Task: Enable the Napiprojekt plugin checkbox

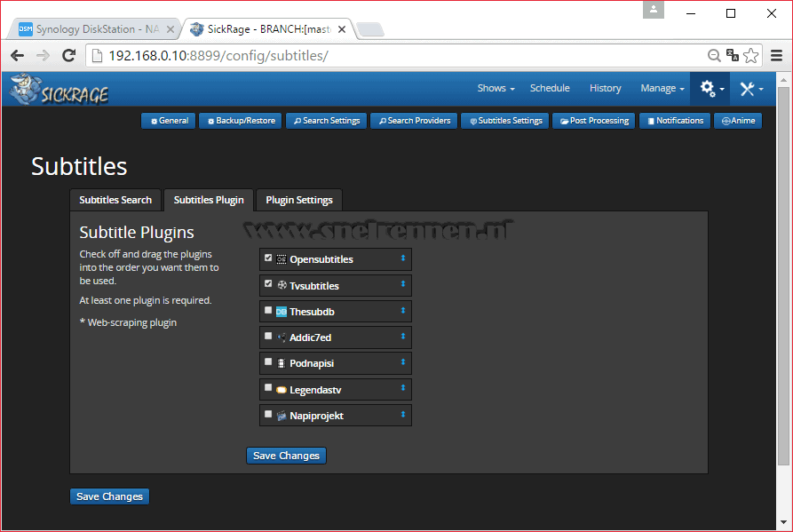Action: pyautogui.click(x=268, y=414)
